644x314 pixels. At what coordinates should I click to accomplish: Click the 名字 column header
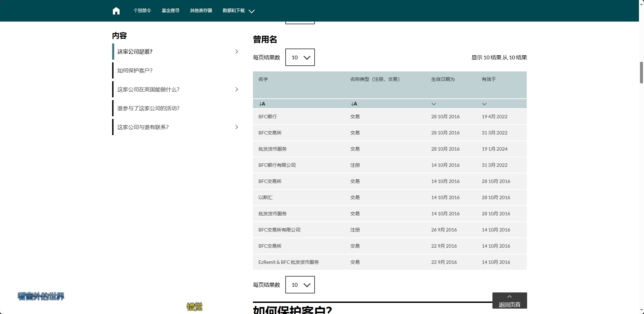click(263, 79)
